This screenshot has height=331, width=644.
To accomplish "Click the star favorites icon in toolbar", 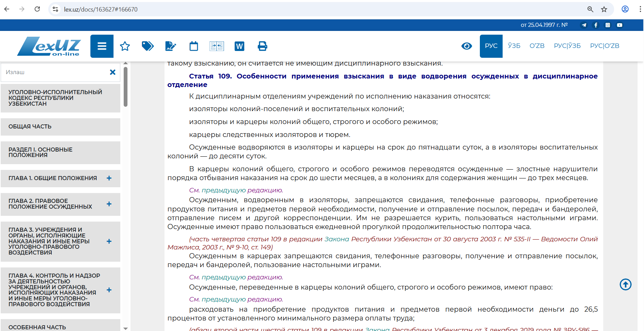I will (x=125, y=46).
